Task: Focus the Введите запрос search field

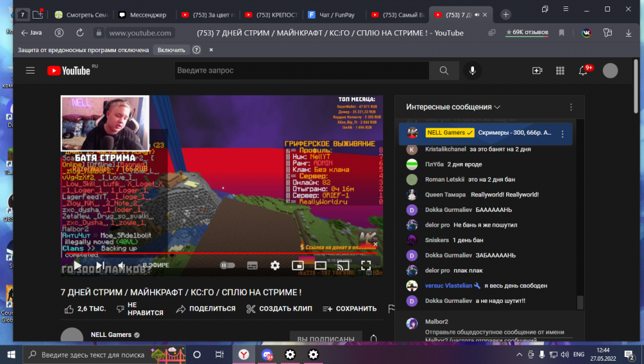Action: 302,71
